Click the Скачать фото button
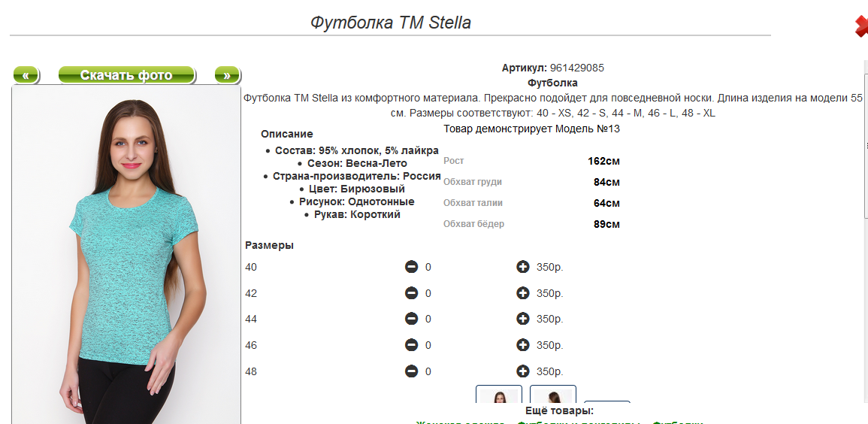 (x=127, y=74)
